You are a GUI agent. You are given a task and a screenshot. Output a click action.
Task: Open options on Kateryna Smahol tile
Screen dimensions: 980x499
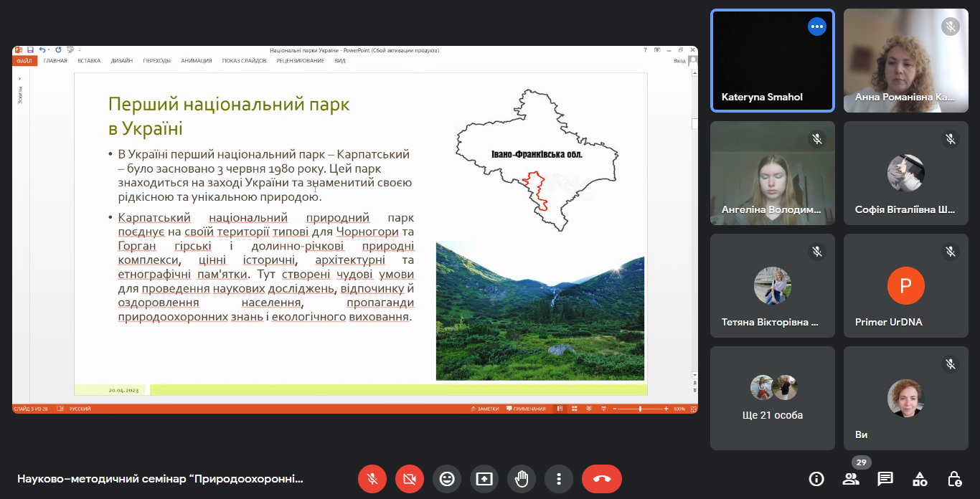816,27
